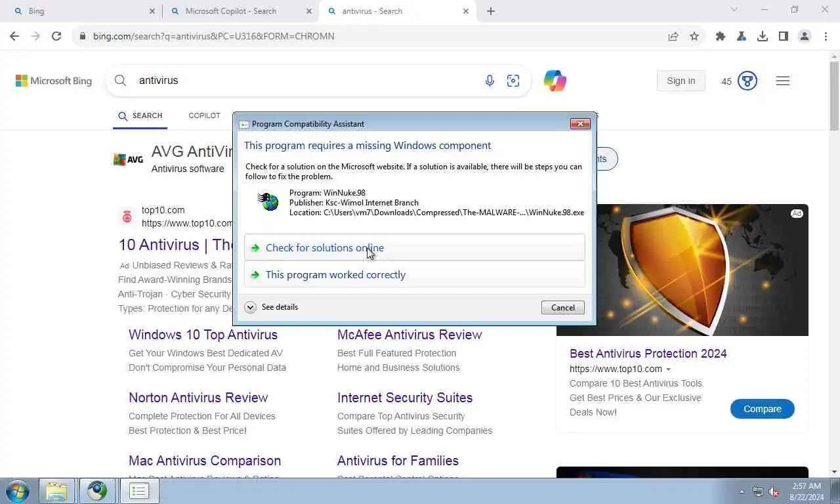Open Internet Security Suites link
Screen dimensions: 840x504
click(x=405, y=398)
